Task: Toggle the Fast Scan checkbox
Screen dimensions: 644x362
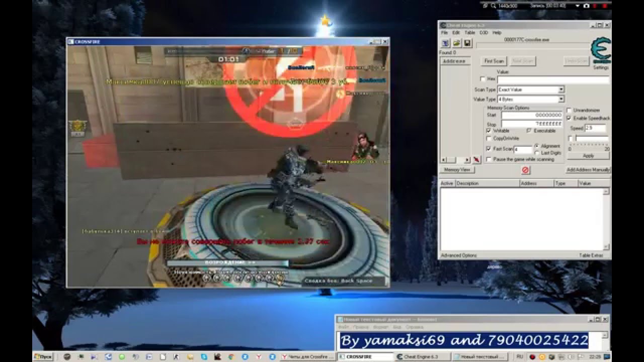Action: coord(489,149)
